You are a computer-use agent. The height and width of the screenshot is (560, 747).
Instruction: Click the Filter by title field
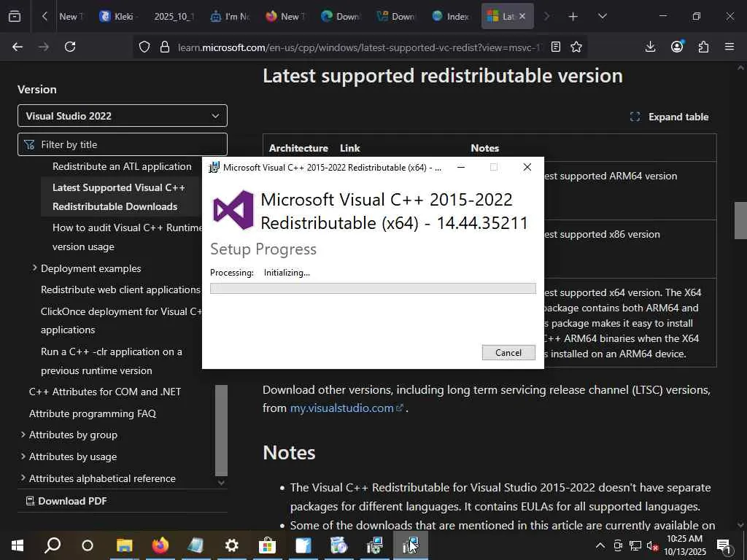tap(123, 144)
